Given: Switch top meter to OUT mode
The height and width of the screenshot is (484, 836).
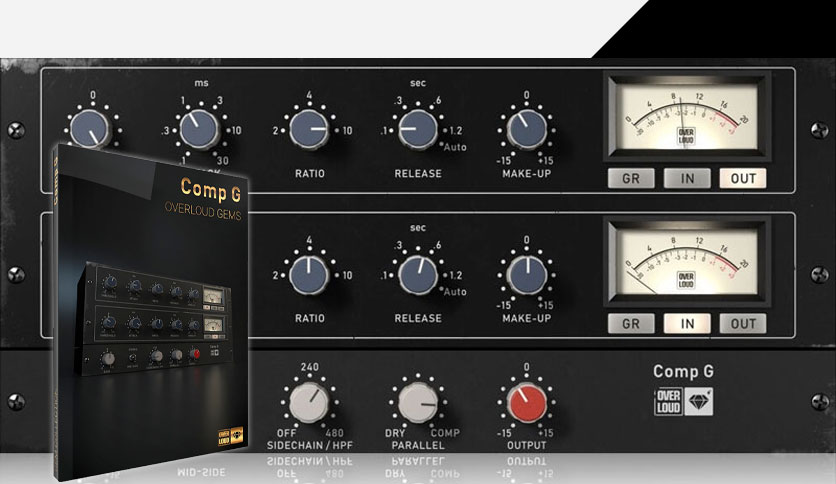Looking at the screenshot, I should (743, 179).
